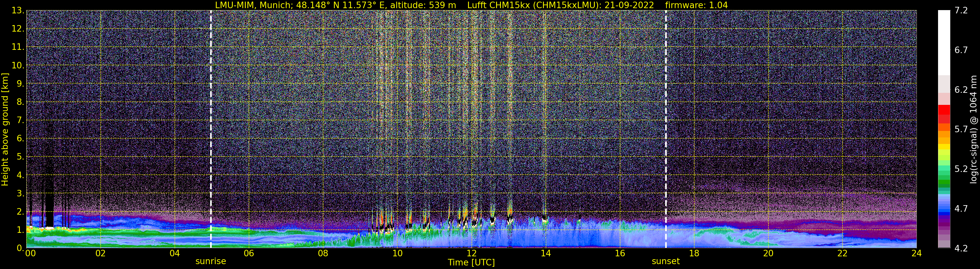Click the 'altitude: 539 m' title text
This screenshot has width=980, height=269.
tap(423, 5)
